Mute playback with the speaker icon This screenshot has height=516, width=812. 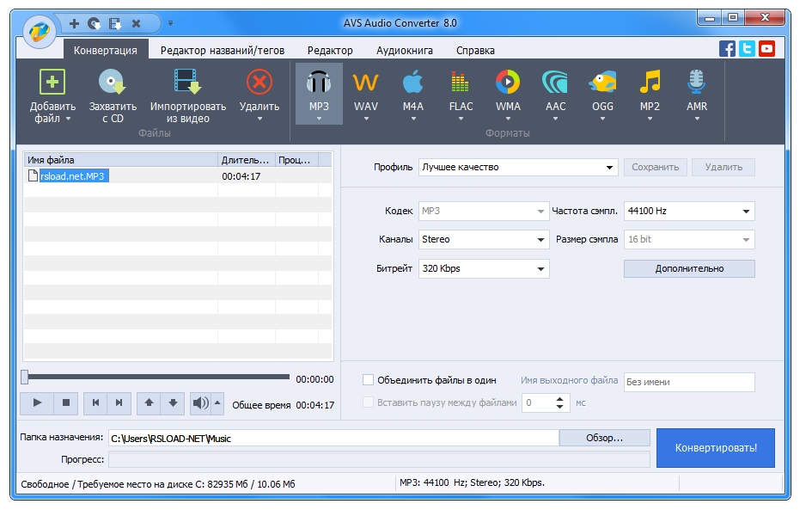pos(204,402)
